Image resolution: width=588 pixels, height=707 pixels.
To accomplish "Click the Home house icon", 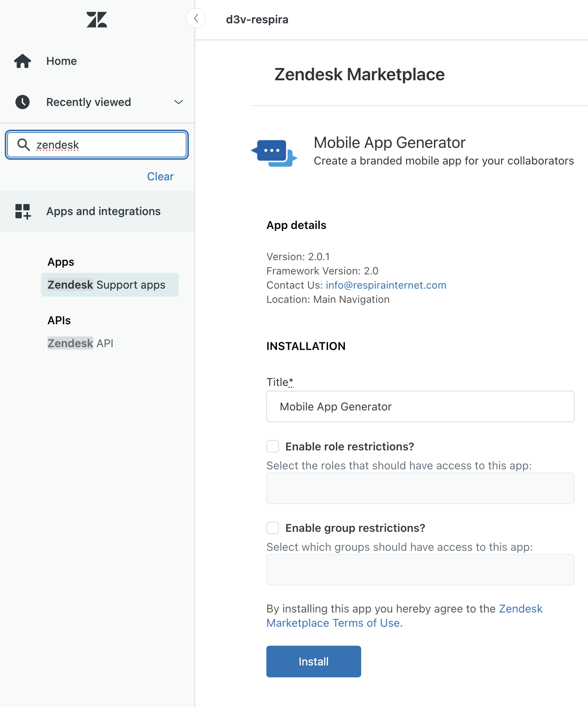I will 23,61.
